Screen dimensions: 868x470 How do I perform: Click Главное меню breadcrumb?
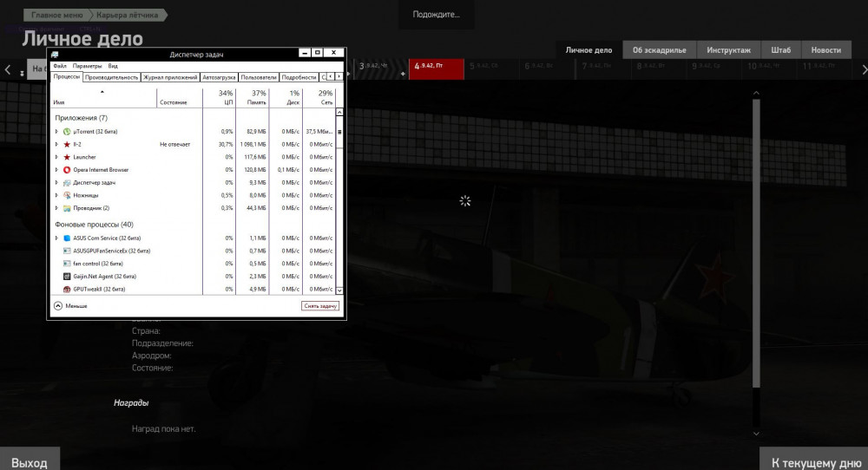tap(56, 15)
